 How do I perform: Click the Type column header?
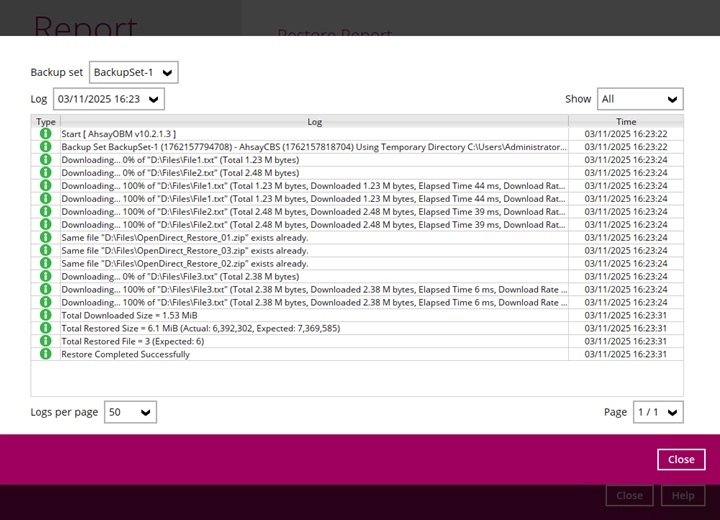(45, 121)
